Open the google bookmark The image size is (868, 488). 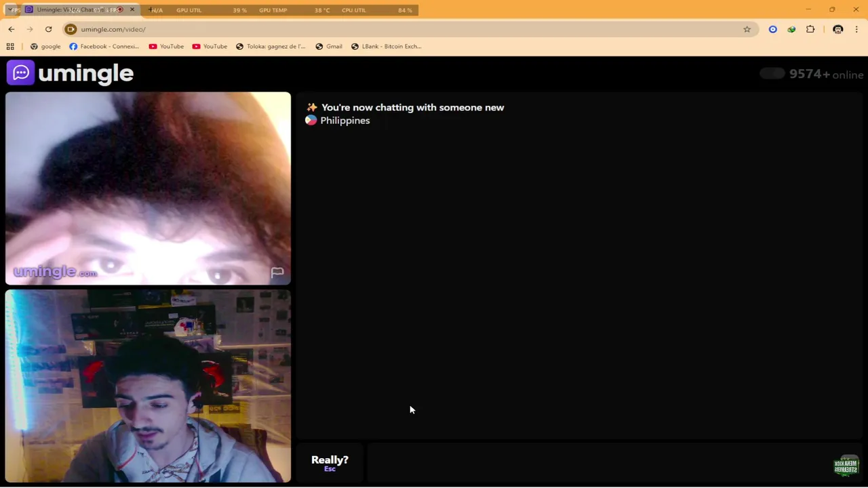(45, 46)
